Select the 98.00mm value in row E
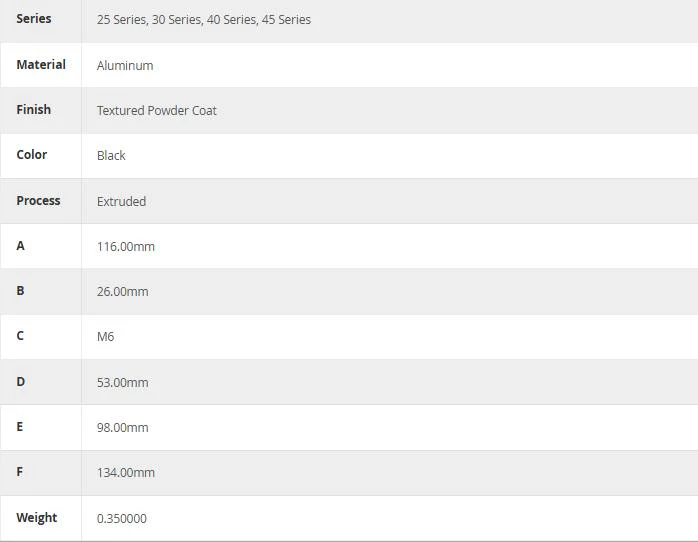The height and width of the screenshot is (542, 698). (x=123, y=427)
